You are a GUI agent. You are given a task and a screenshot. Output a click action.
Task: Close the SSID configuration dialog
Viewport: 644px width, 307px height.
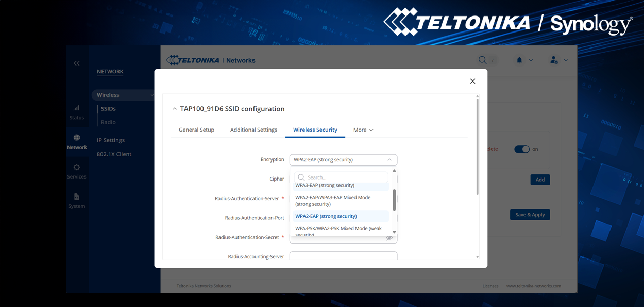pos(472,81)
